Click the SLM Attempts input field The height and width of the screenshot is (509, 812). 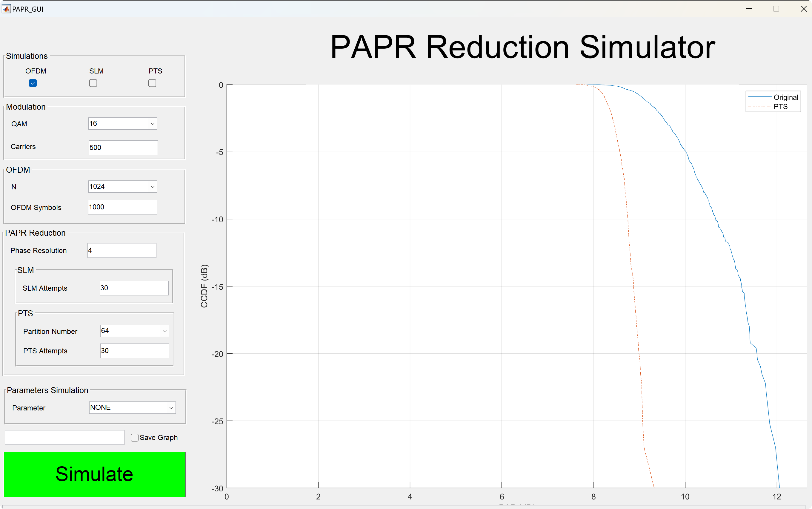point(134,288)
